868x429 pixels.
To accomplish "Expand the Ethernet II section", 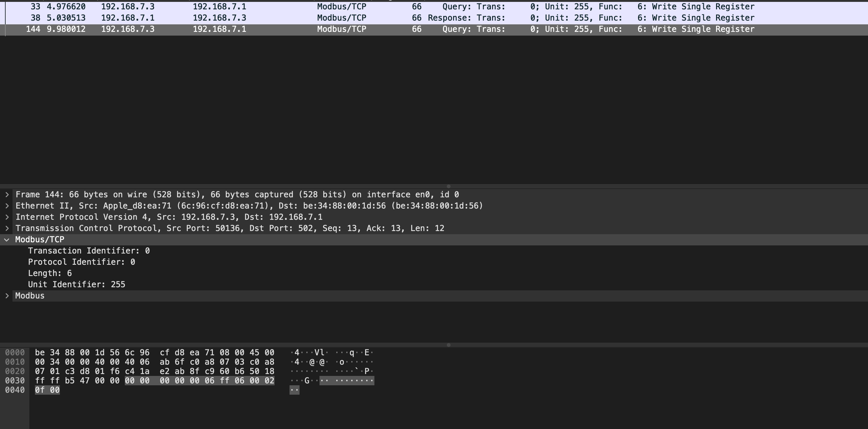I will click(x=7, y=206).
